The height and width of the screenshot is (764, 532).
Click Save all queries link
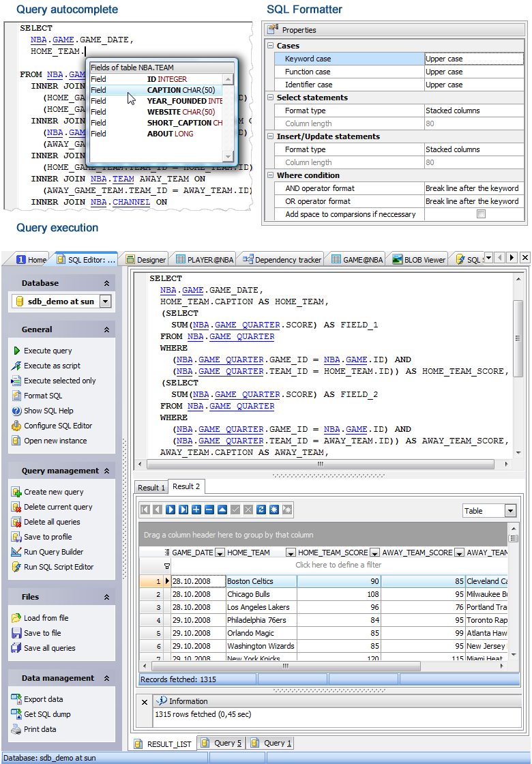(50, 648)
